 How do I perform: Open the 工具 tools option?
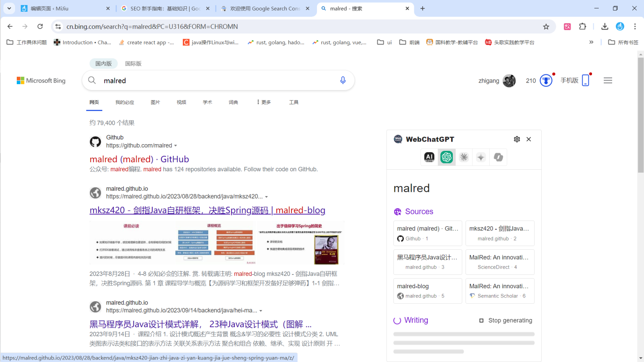(293, 102)
